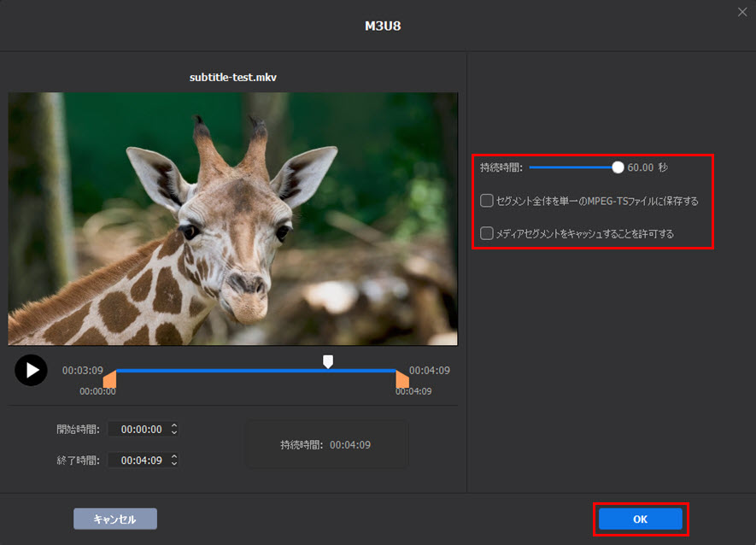This screenshot has width=756, height=545.
Task: Click the M3U8 dialog title
Action: click(383, 26)
